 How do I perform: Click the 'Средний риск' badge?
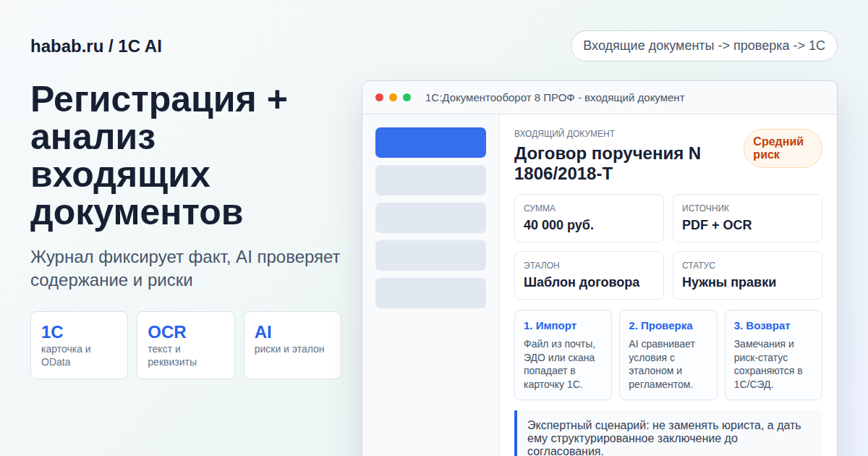(x=783, y=148)
